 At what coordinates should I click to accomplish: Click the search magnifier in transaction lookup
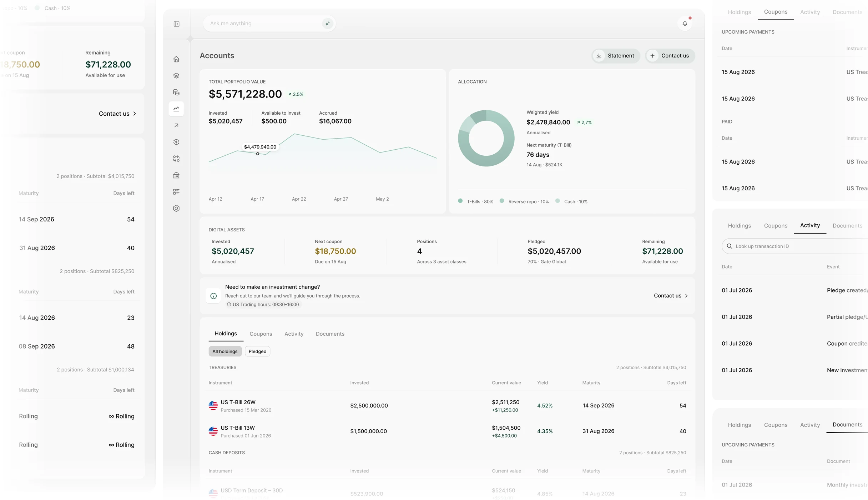[730, 246]
